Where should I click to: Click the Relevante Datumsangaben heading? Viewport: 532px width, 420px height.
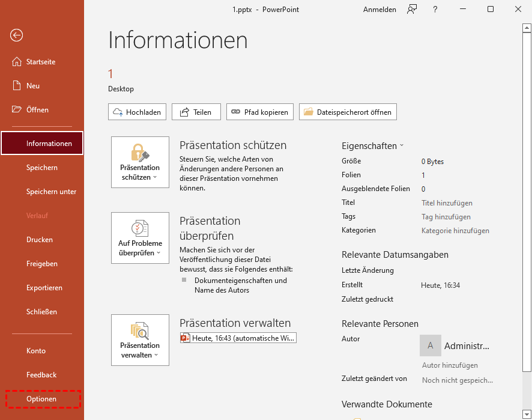[395, 254]
